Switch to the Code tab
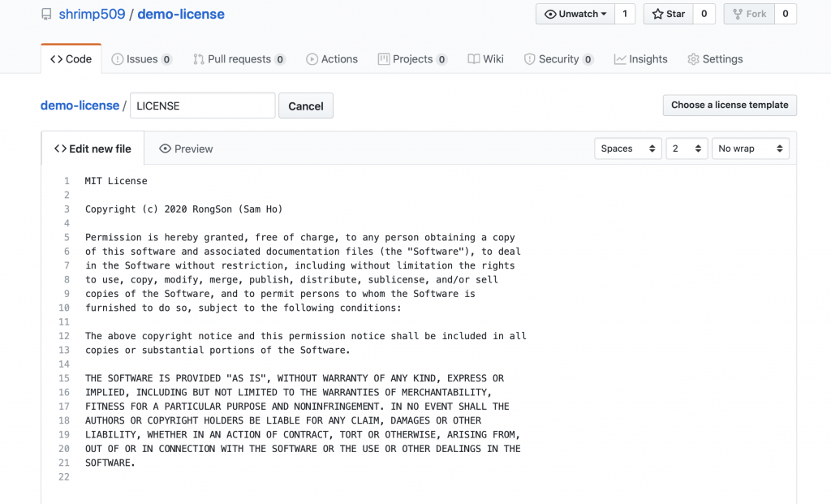The width and height of the screenshot is (831, 504). click(x=71, y=58)
